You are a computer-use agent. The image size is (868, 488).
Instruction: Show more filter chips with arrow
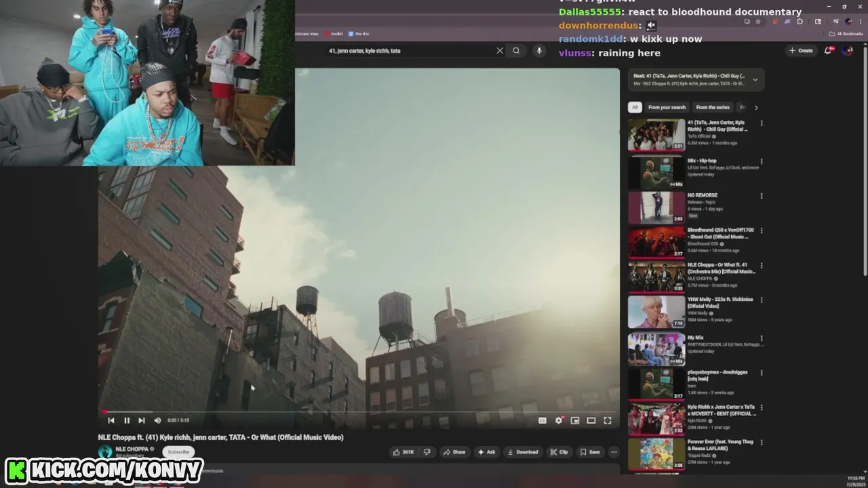tap(756, 107)
